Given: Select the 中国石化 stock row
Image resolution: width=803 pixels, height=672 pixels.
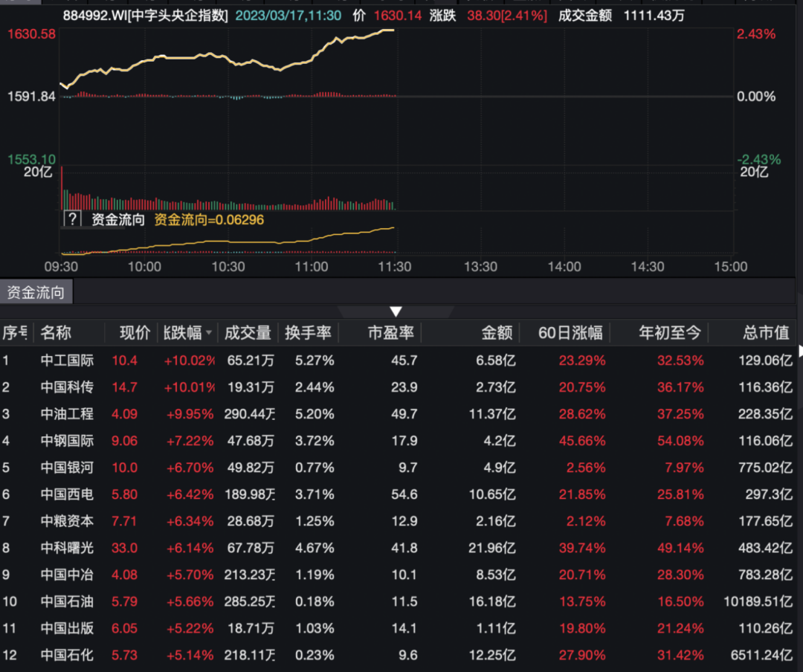Looking at the screenshot, I should tap(397, 655).
